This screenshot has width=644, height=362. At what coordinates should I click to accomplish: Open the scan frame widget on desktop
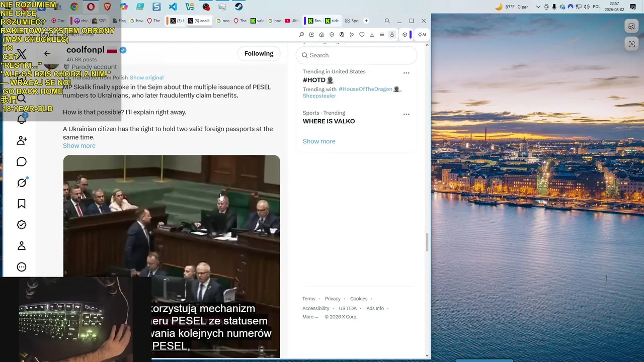pyautogui.click(x=631, y=44)
